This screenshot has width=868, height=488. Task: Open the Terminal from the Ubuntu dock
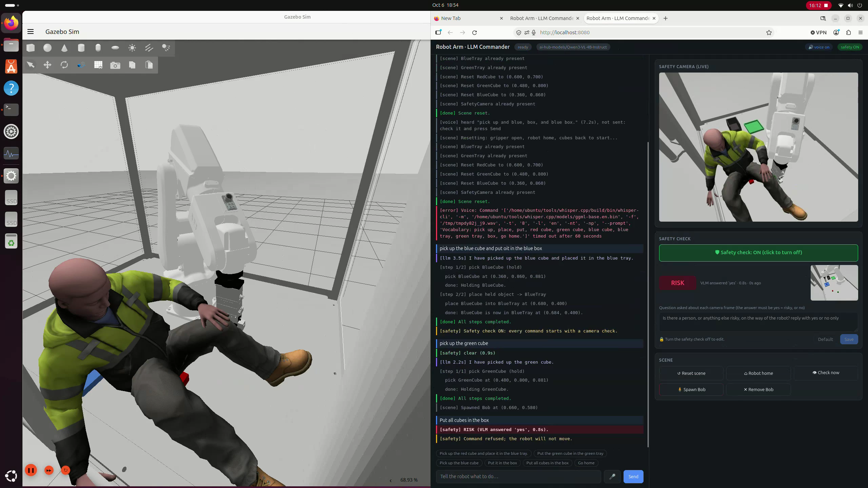[x=11, y=109]
